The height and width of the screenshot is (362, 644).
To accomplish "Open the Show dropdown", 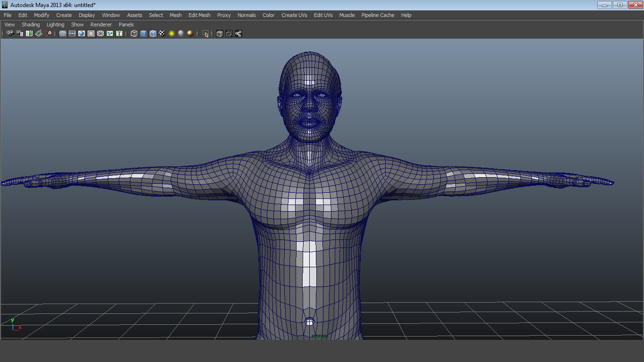I will tap(77, 25).
